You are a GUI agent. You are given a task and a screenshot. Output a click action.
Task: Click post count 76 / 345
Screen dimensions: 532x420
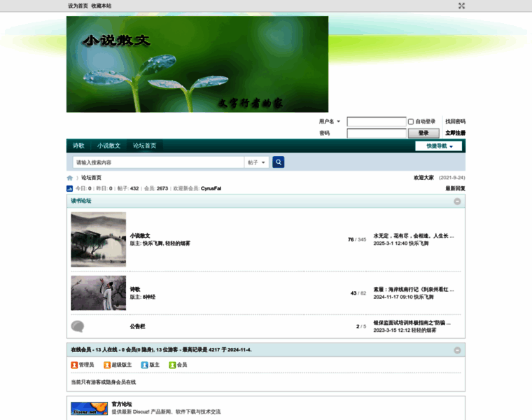(357, 239)
